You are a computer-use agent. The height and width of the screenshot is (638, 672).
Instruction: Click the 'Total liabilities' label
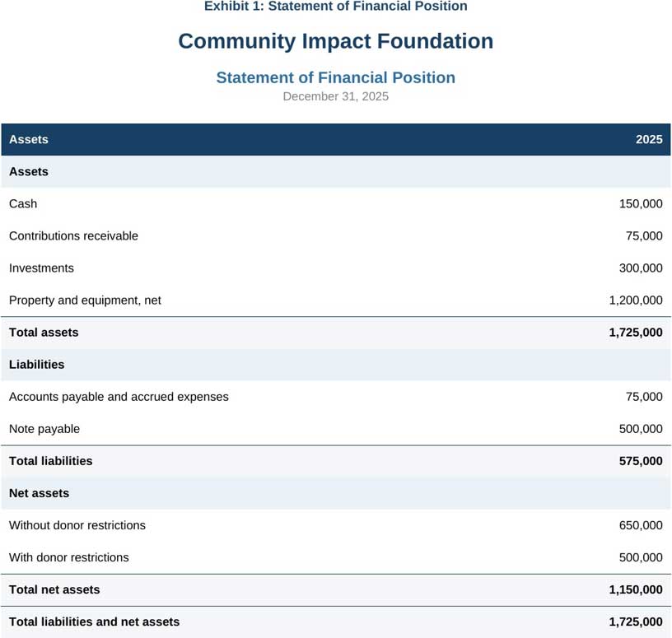pos(50,461)
